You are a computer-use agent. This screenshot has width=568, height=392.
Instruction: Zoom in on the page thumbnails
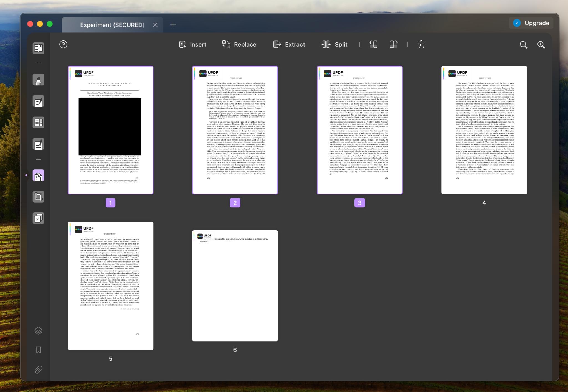tap(541, 44)
